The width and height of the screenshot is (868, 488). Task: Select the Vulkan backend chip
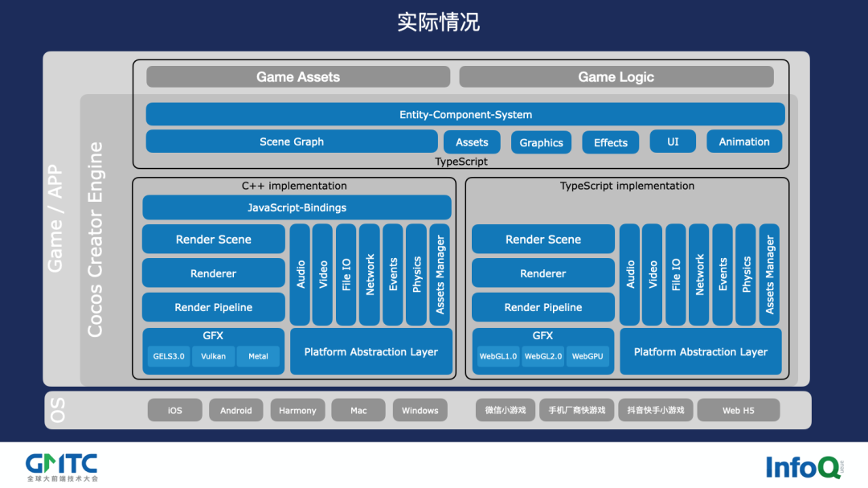pos(213,356)
